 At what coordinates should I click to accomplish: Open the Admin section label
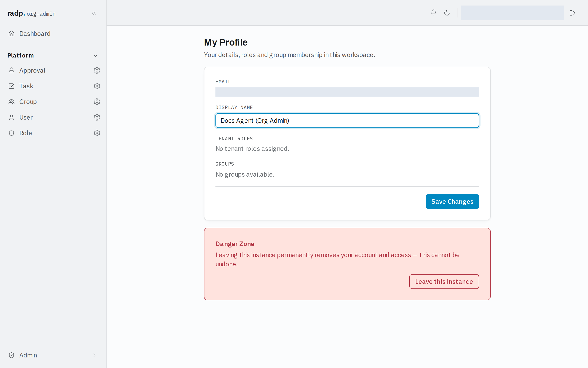pos(28,355)
